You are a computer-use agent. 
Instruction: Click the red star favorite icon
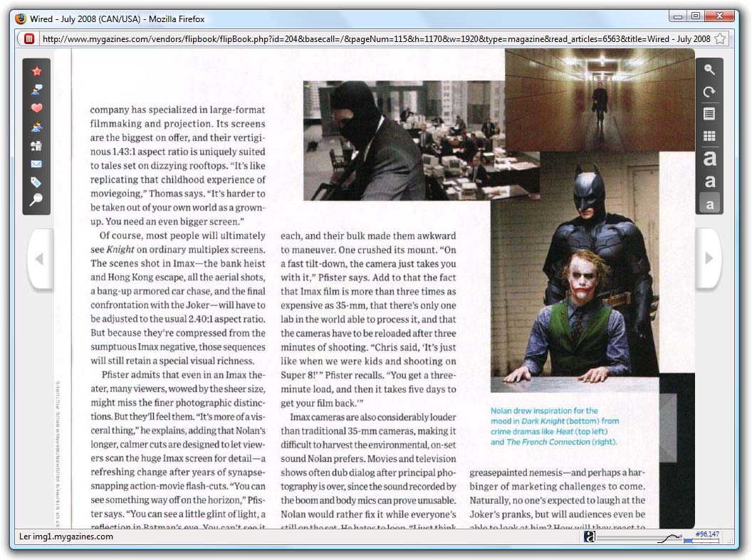(36, 71)
